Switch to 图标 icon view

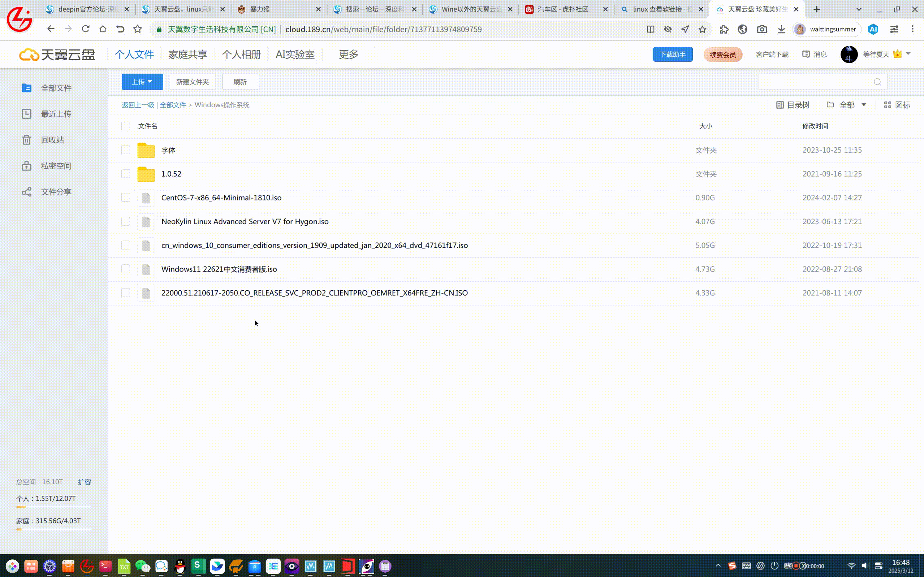(897, 105)
